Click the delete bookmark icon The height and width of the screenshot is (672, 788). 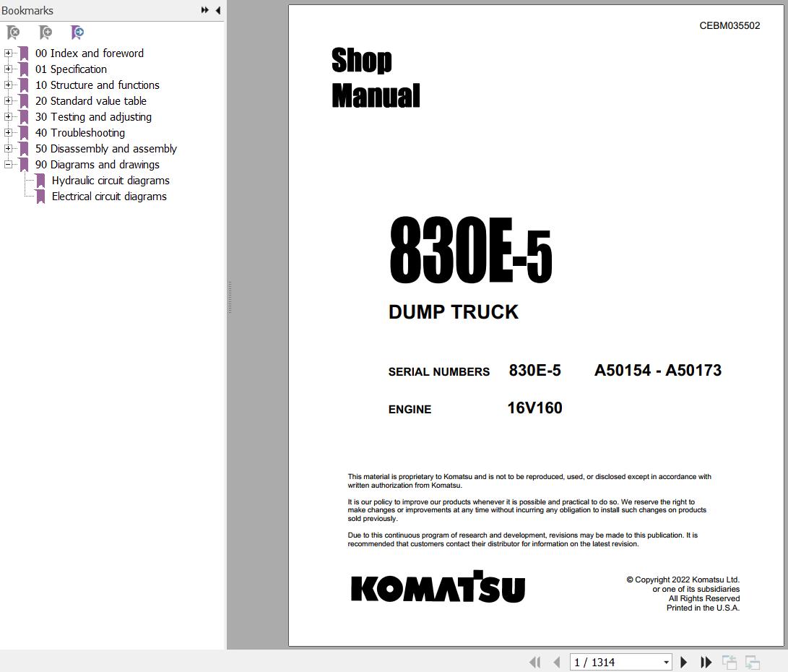point(14,33)
